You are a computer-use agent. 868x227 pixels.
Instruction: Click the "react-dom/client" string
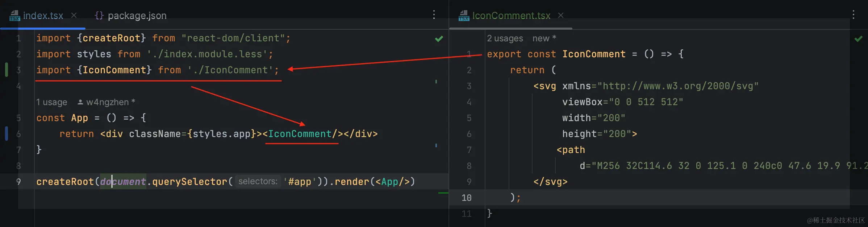click(233, 38)
